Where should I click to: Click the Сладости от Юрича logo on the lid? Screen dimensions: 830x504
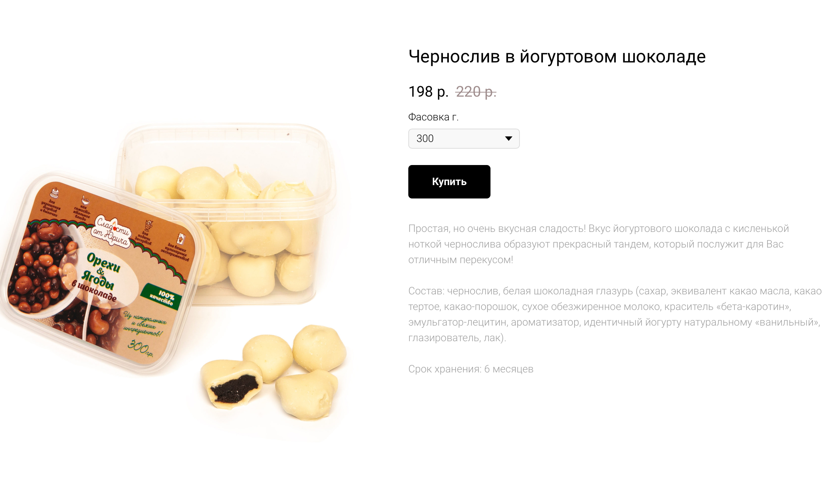[x=111, y=231]
